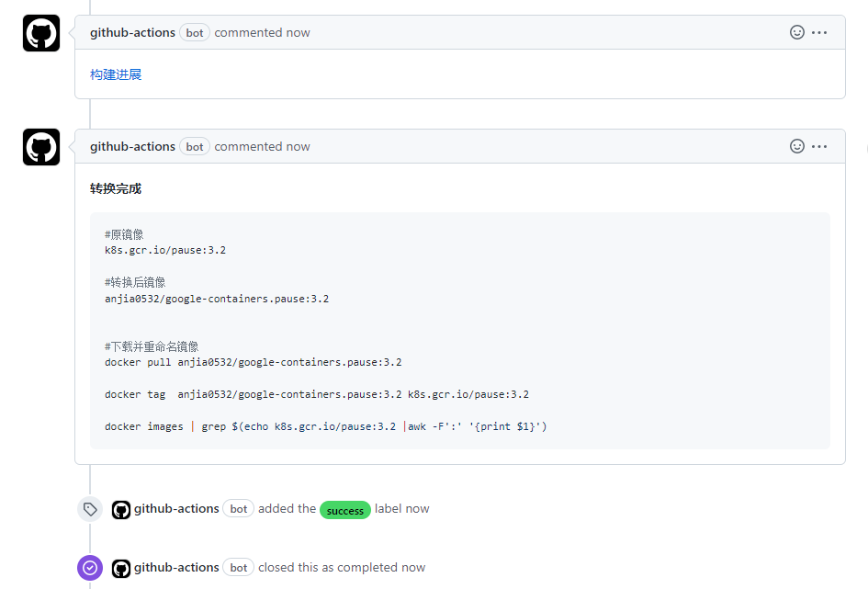The height and width of the screenshot is (589, 868).
Task: Click small avatar in label added event
Action: point(121,509)
